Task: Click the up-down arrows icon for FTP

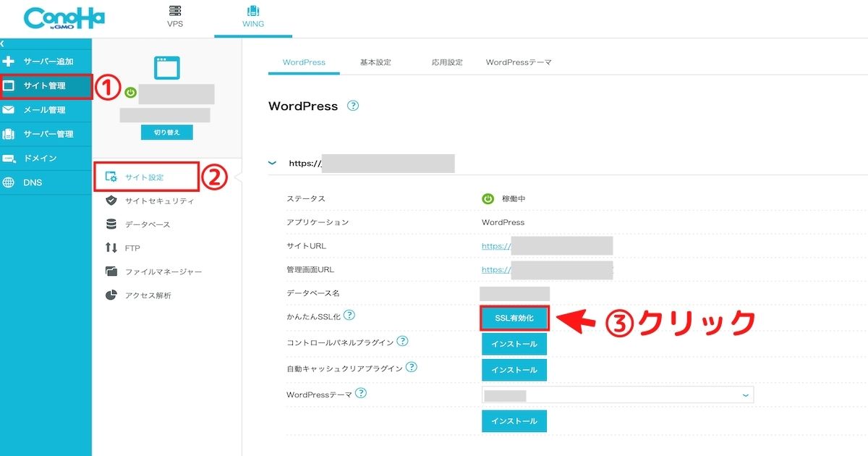Action: coord(111,248)
